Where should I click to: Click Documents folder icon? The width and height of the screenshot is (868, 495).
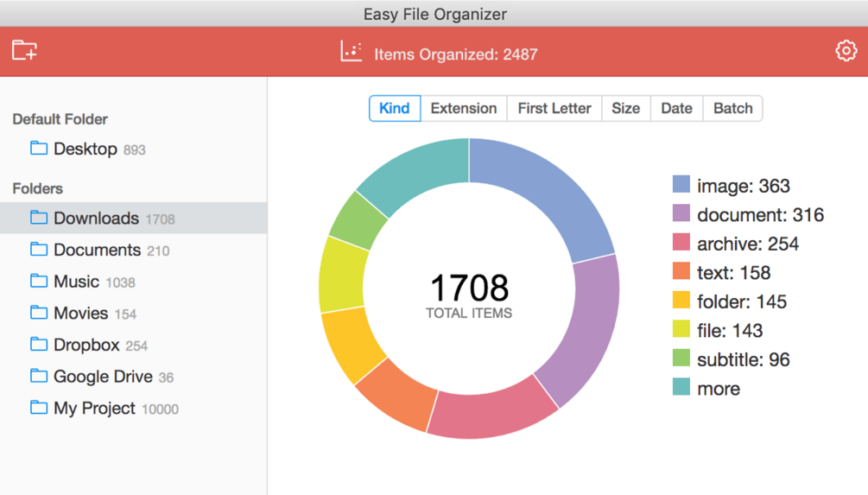39,249
